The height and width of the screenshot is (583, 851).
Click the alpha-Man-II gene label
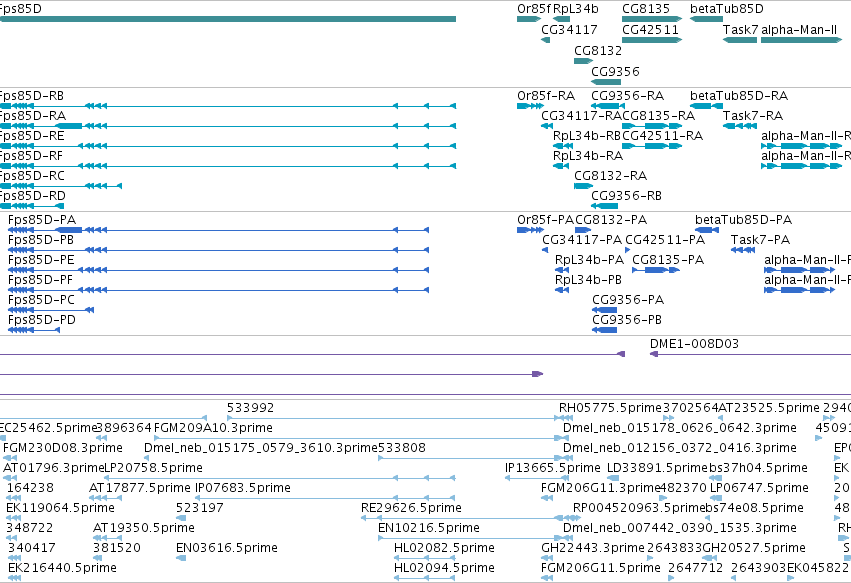pyautogui.click(x=799, y=29)
